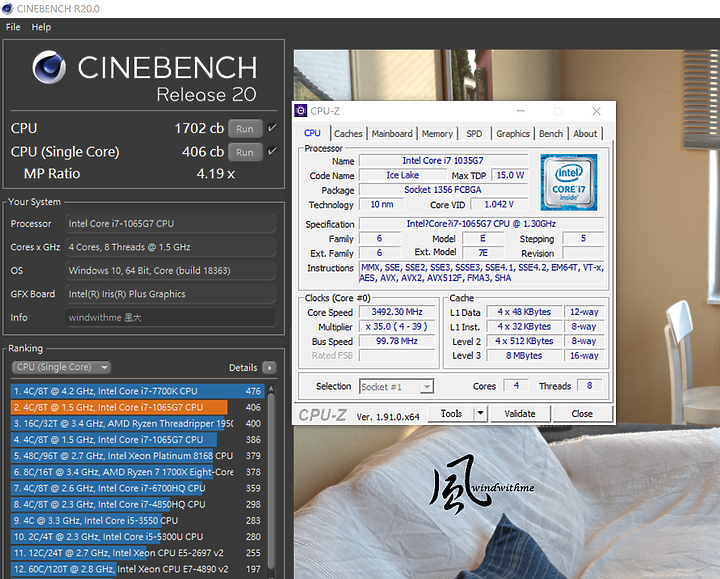Switch to the Mainboard tab
Viewport: 720px width, 579px height.
point(392,134)
